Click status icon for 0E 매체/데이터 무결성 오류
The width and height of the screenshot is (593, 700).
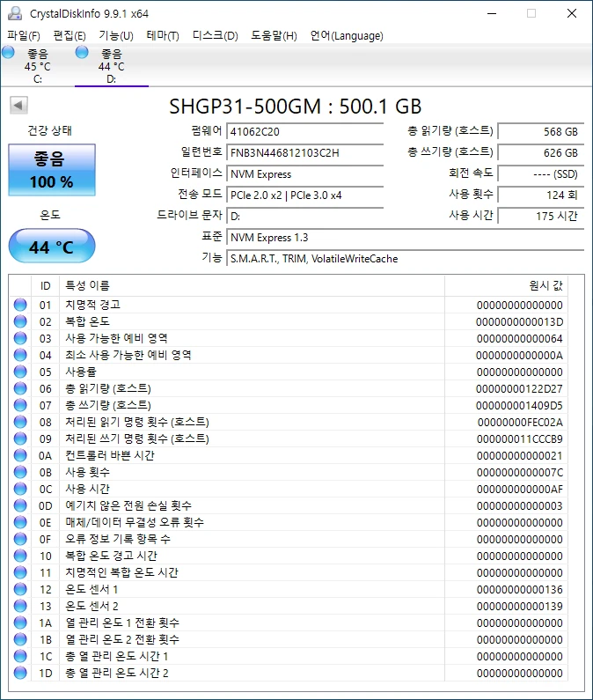tap(20, 522)
